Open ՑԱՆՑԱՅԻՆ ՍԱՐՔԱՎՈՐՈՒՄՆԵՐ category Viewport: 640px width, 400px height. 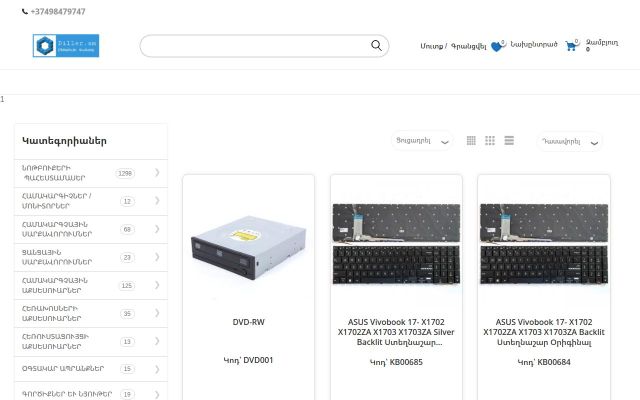click(57, 257)
